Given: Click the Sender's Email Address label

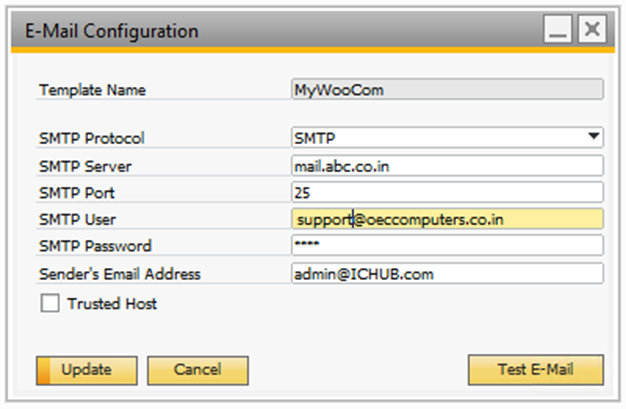Looking at the screenshot, I should tap(120, 274).
